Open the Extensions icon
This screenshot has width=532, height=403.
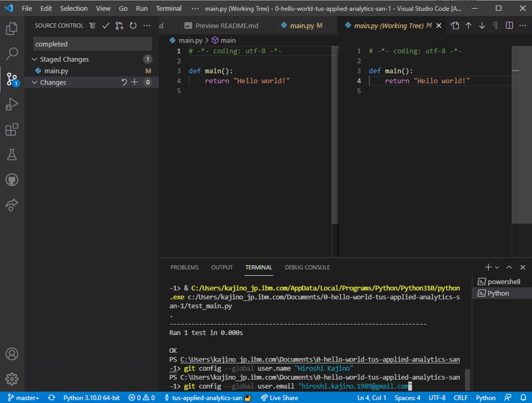click(12, 130)
